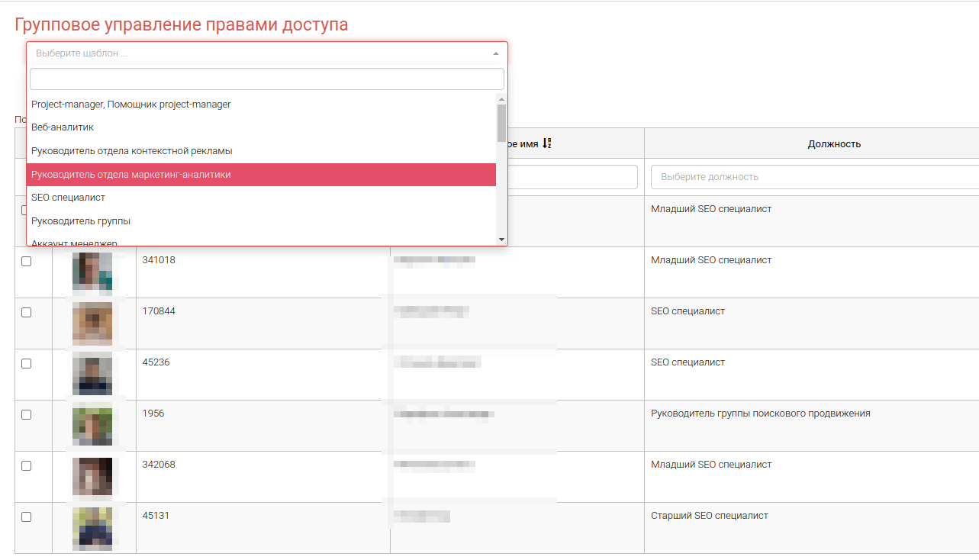Click the sort icon in the name column header
This screenshot has height=560, width=979.
coord(546,143)
